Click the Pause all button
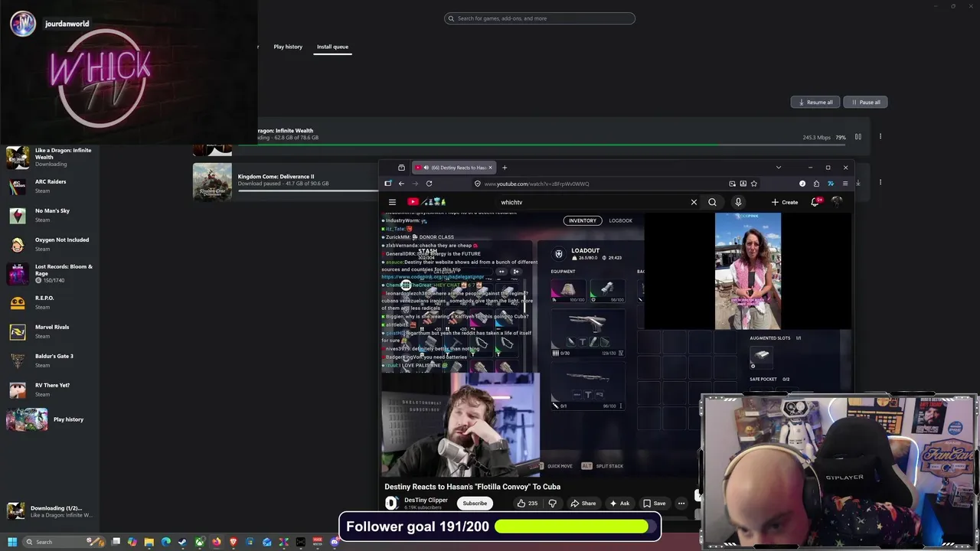This screenshot has width=980, height=551. [865, 102]
